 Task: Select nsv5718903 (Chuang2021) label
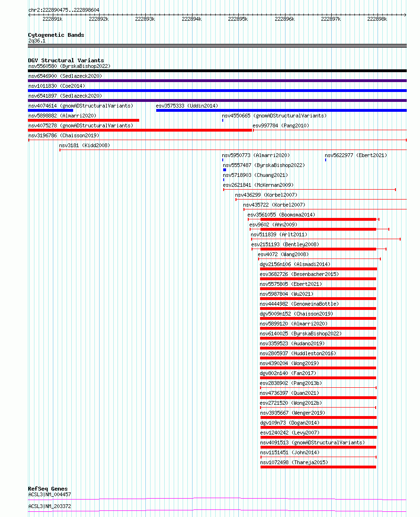[255, 175]
